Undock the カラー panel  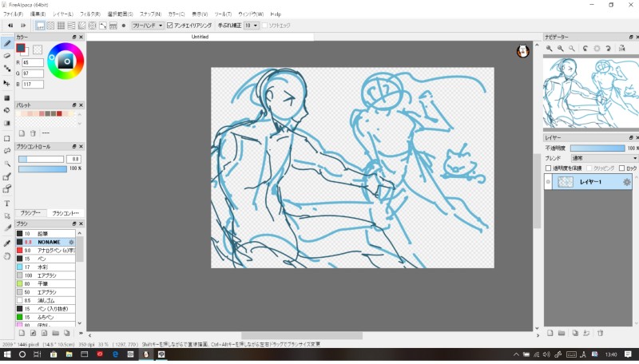click(74, 37)
